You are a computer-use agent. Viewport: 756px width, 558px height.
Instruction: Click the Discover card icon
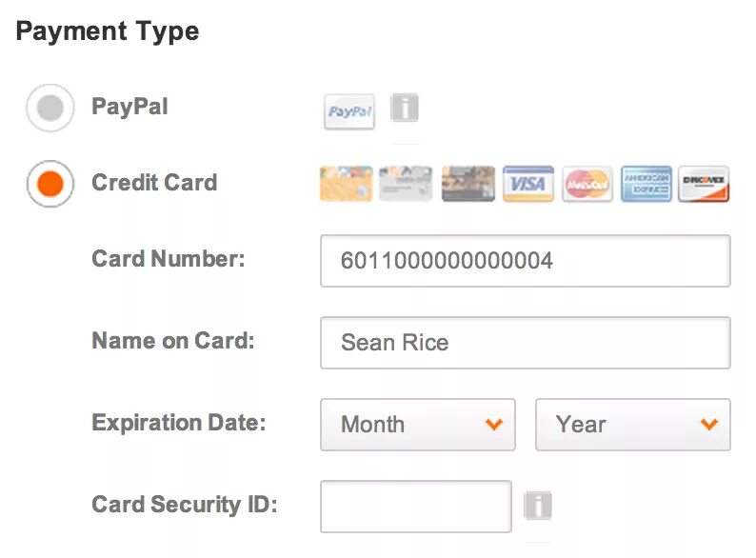(705, 183)
